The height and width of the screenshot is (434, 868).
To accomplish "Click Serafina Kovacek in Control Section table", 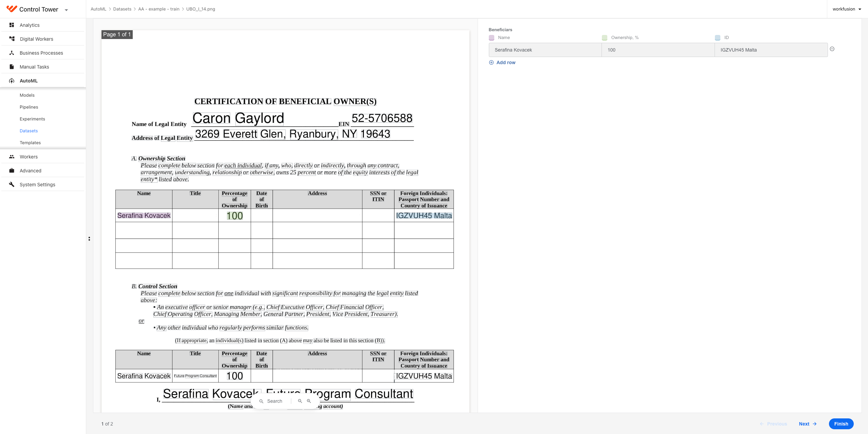I will tap(144, 376).
